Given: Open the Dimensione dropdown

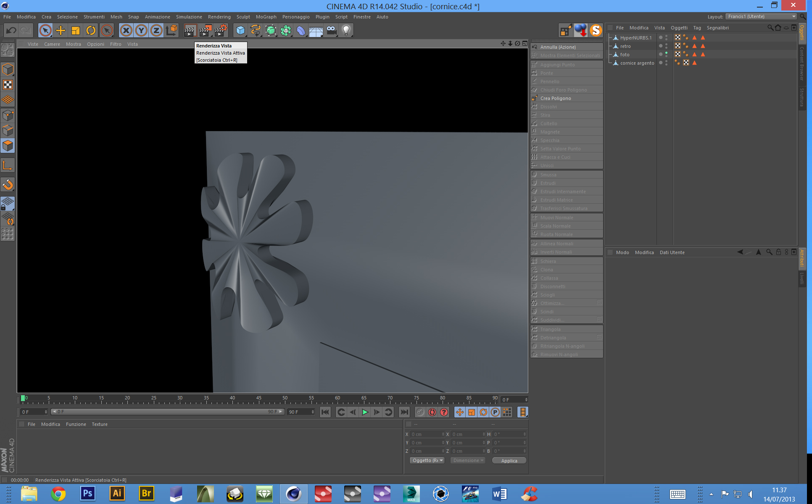Looking at the screenshot, I should 468,460.
